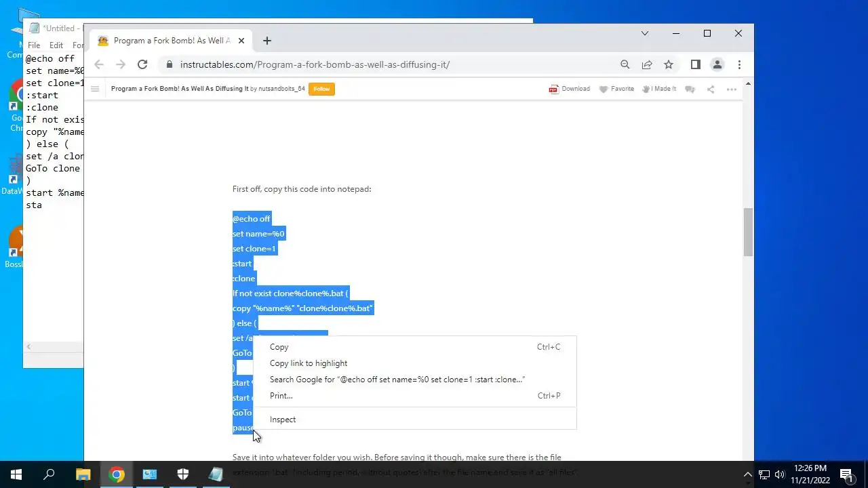Open the tab search chevron in Chrome title bar
Screen dimensions: 868x488
pos(645,33)
